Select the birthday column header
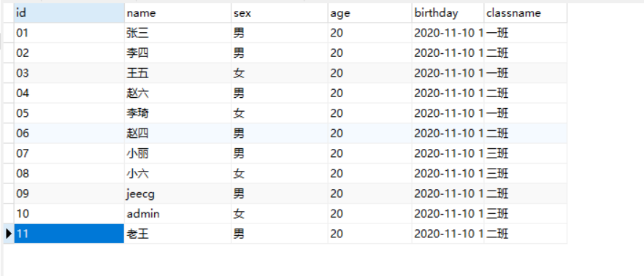Screen dimensions: 644x276 (448, 12)
